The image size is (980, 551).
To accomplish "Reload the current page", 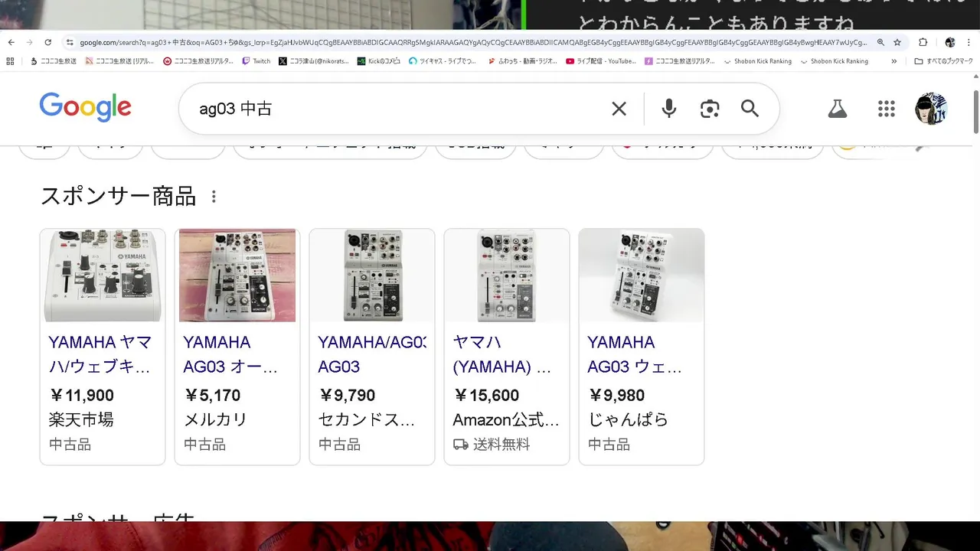I will click(48, 43).
